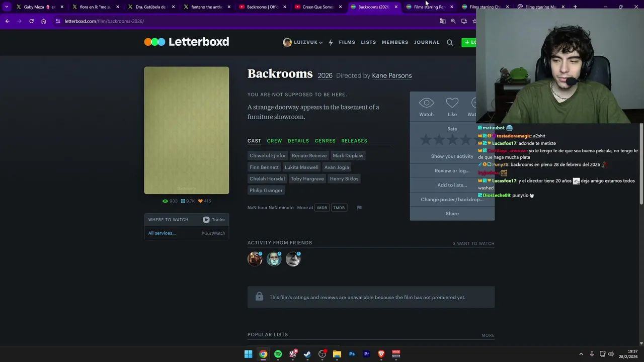The height and width of the screenshot is (362, 644).
Task: Open the activity lightning bolt icon
Action: (331, 42)
